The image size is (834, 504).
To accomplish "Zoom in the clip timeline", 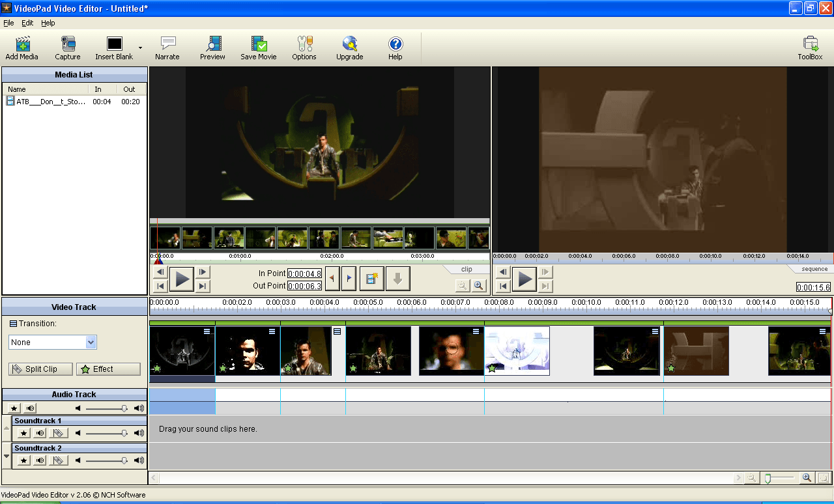I will (479, 285).
